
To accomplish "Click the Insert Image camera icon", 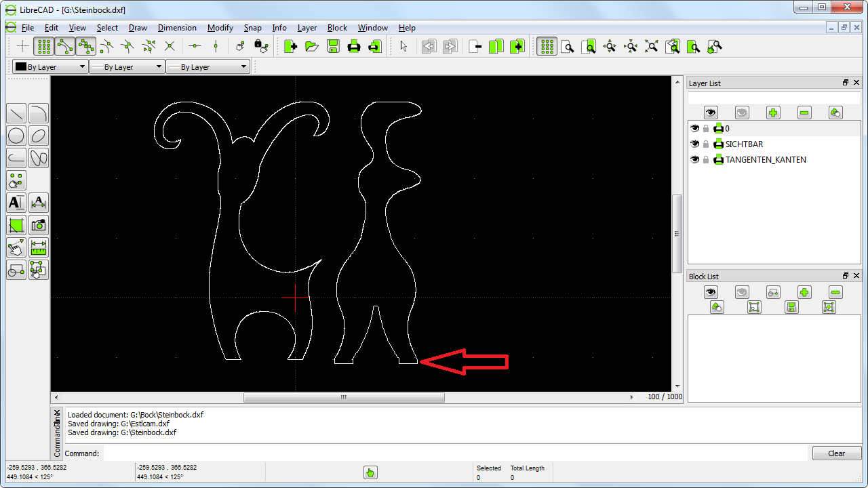I will pyautogui.click(x=39, y=225).
